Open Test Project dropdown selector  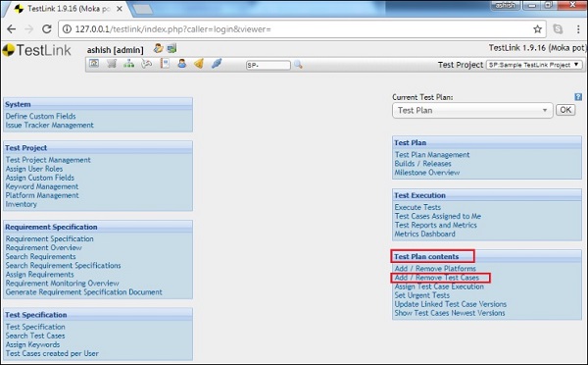534,65
